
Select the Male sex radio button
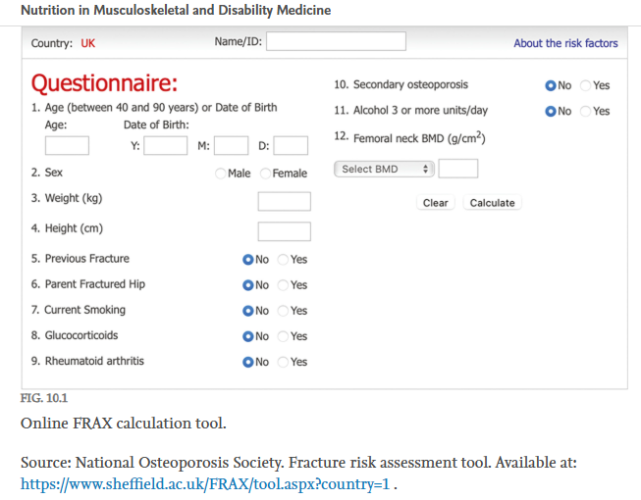pyautogui.click(x=220, y=174)
